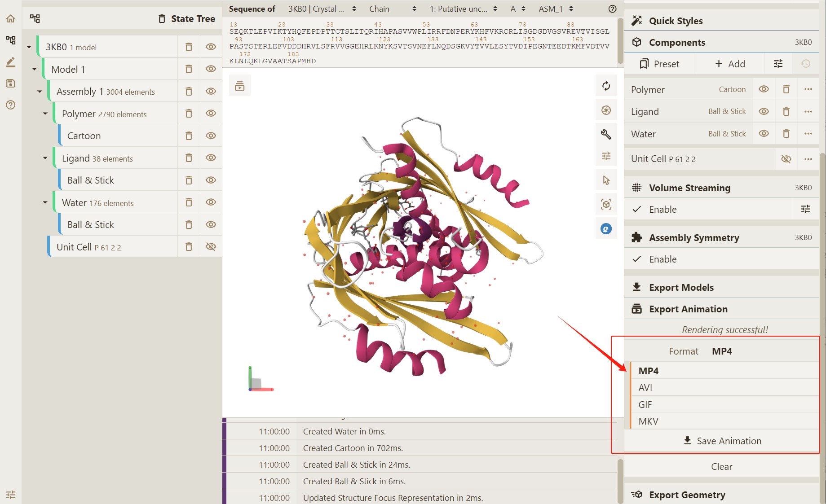
Task: Click the Save Animation button
Action: pyautogui.click(x=722, y=441)
